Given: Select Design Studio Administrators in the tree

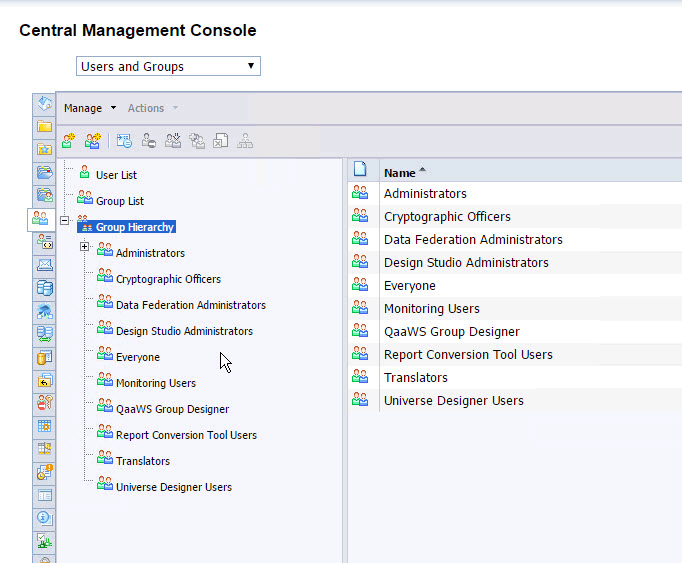Looking at the screenshot, I should 184,331.
